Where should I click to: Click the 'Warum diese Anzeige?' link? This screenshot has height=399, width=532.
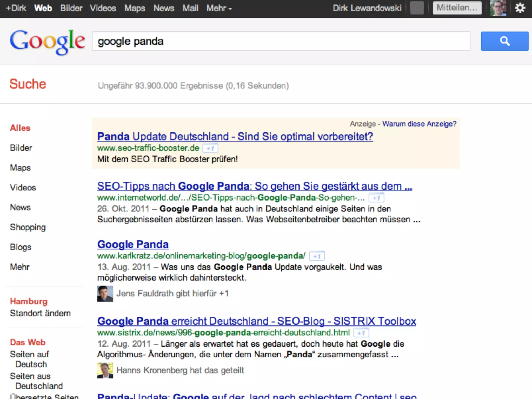click(419, 124)
